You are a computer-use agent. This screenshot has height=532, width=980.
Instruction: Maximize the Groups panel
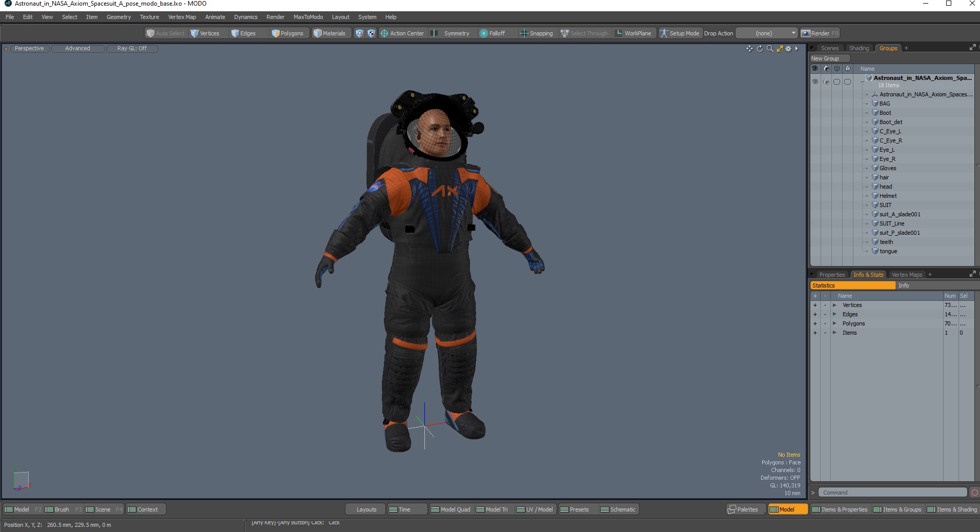click(x=972, y=48)
